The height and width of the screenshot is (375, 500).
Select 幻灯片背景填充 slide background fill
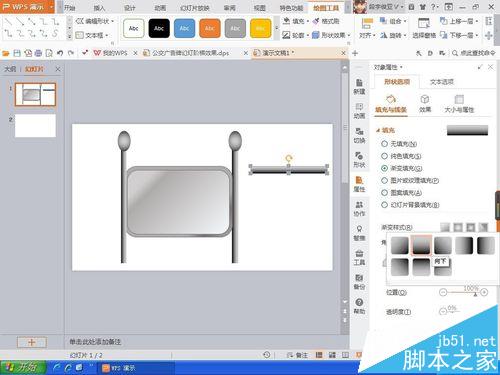(x=410, y=205)
